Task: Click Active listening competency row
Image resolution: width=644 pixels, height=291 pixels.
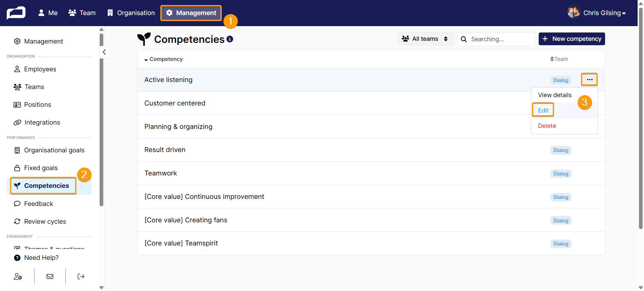Action: tap(371, 80)
